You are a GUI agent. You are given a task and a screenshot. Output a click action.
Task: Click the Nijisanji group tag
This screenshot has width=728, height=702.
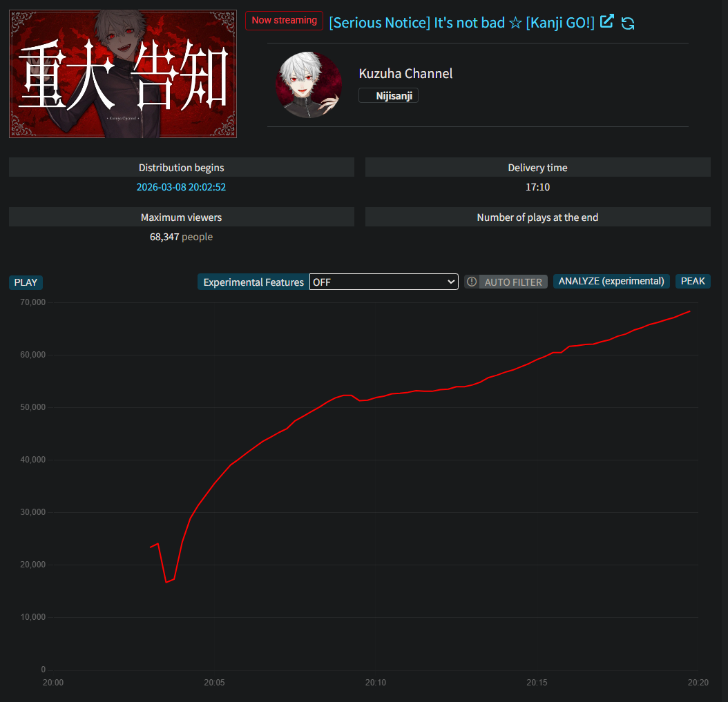389,95
